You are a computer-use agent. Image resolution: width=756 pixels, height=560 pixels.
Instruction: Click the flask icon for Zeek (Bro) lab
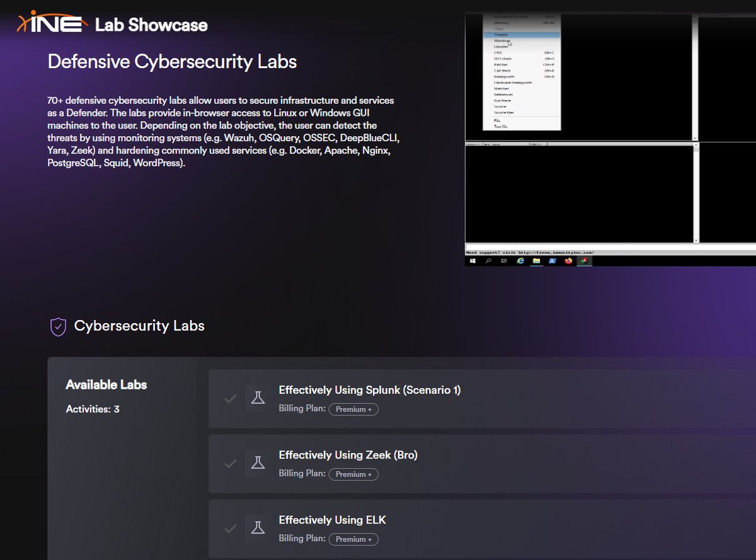[x=257, y=463]
